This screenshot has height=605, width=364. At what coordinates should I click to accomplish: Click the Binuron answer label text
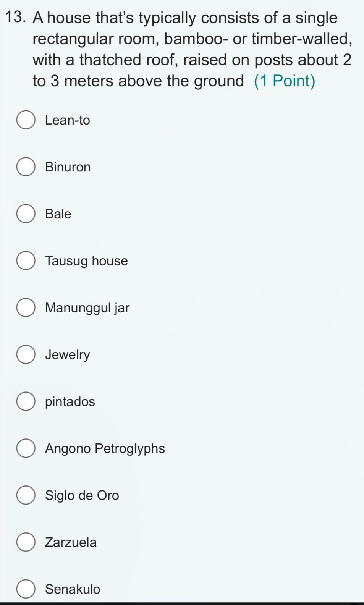[68, 167]
